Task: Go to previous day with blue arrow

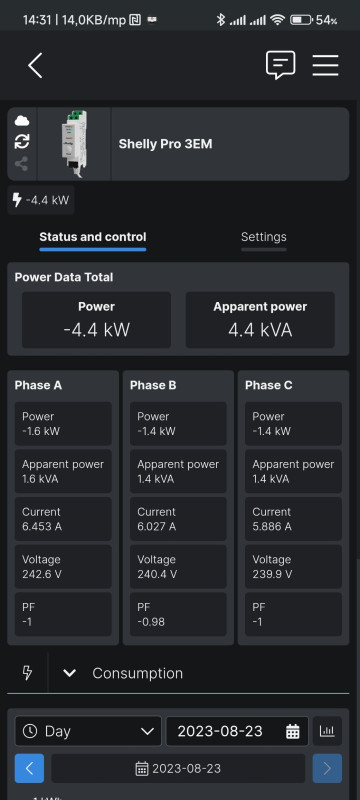Action: pyautogui.click(x=29, y=768)
